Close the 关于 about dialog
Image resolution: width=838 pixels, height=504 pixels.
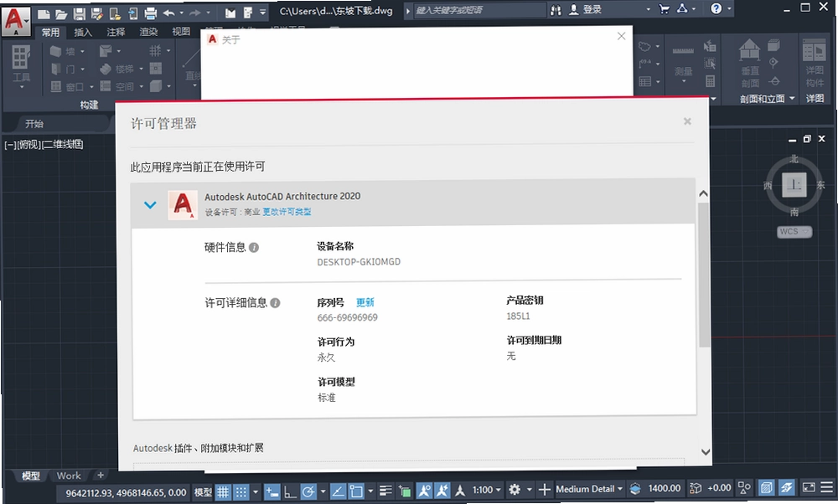pyautogui.click(x=621, y=36)
